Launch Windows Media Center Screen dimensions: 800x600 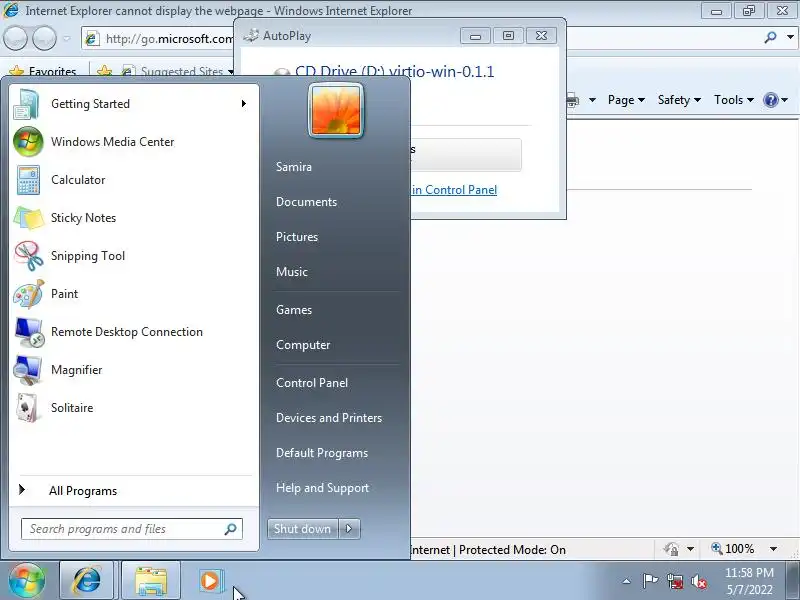click(x=133, y=142)
